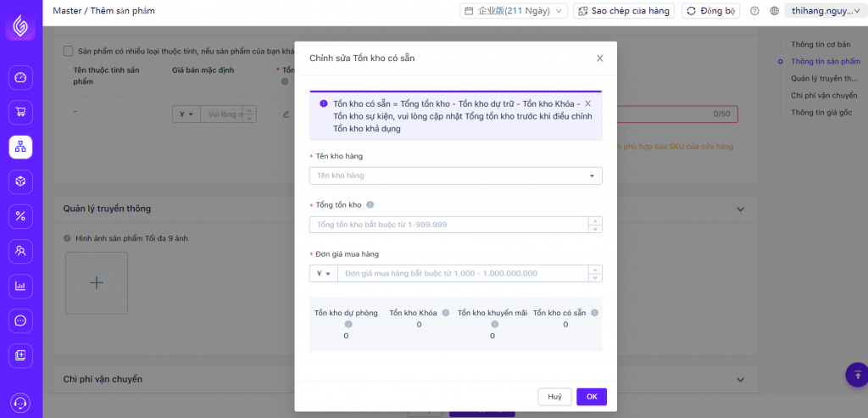Click the back-to-top floating button
The image size is (868, 418).
click(x=857, y=375)
